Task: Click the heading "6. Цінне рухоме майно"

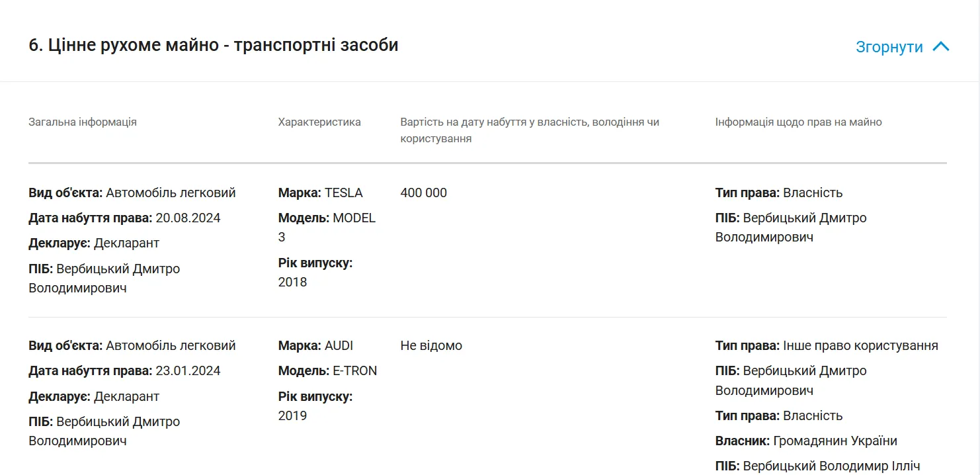Action: 213,45
